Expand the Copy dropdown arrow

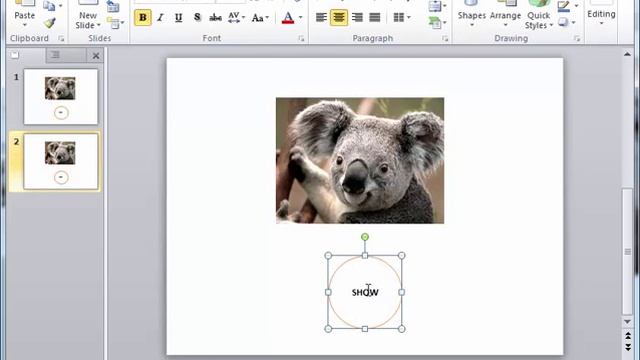point(60,6)
